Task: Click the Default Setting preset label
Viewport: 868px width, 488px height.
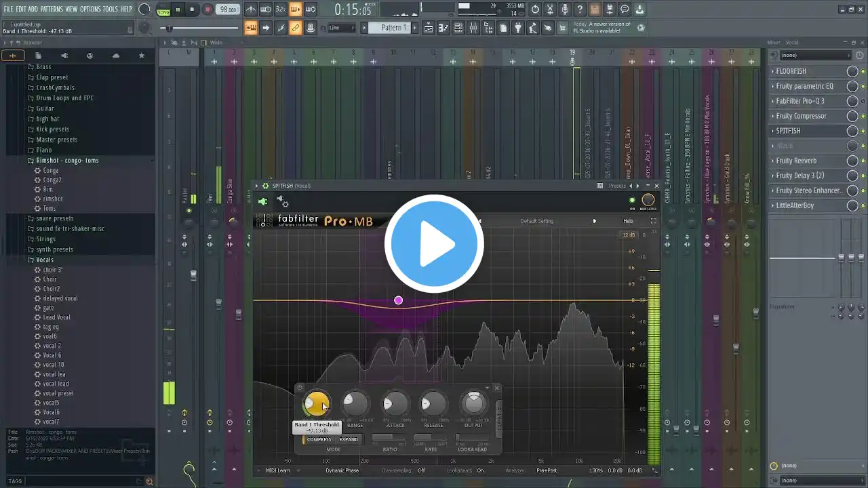Action: [x=537, y=221]
